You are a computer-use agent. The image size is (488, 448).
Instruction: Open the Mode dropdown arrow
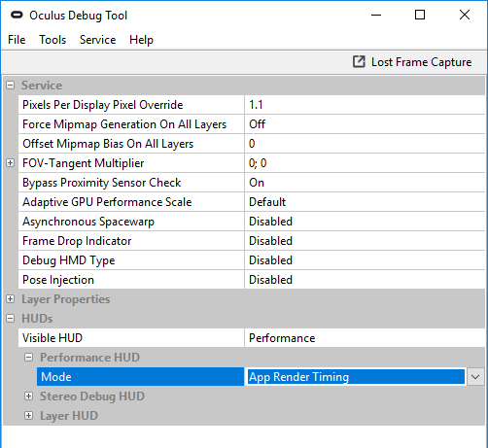tap(475, 377)
